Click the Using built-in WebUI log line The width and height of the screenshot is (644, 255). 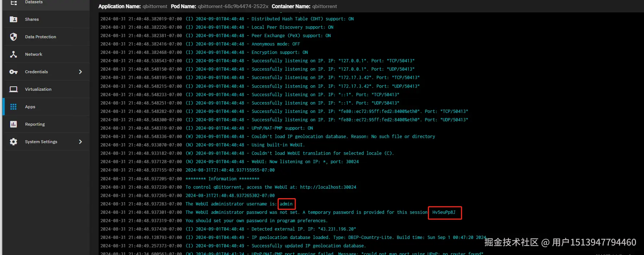(203, 145)
